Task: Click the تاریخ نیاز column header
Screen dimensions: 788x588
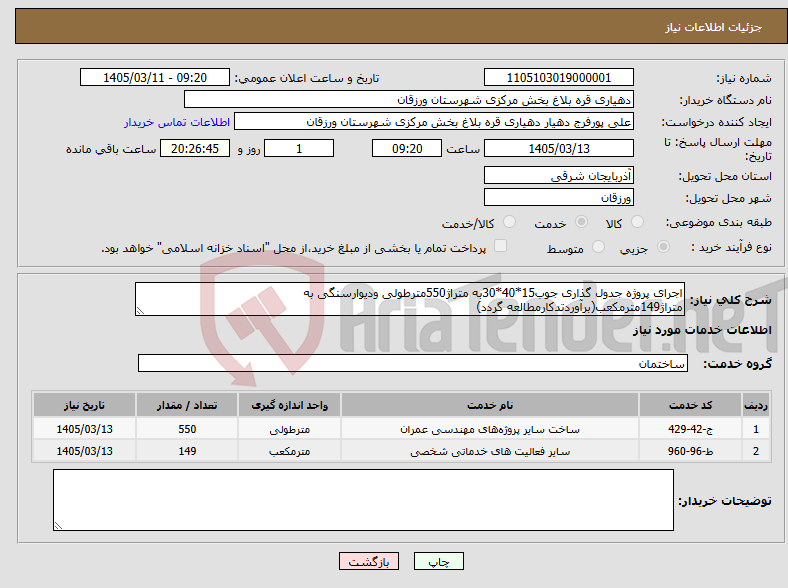Action: click(x=84, y=405)
